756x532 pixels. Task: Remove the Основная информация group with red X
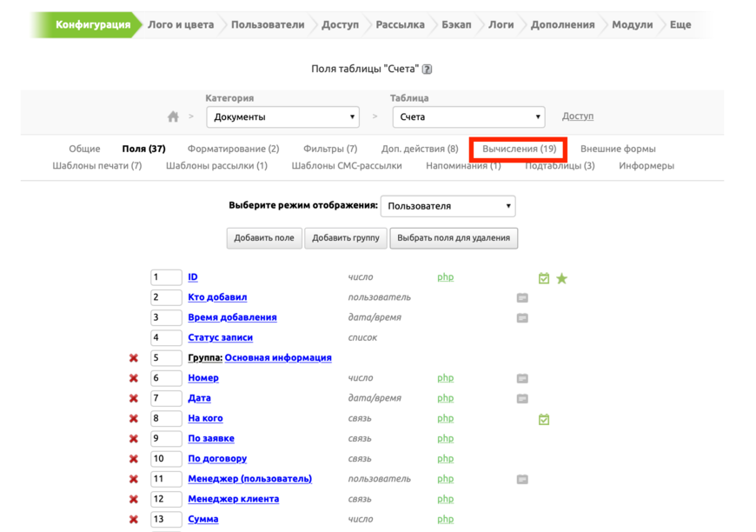click(134, 358)
